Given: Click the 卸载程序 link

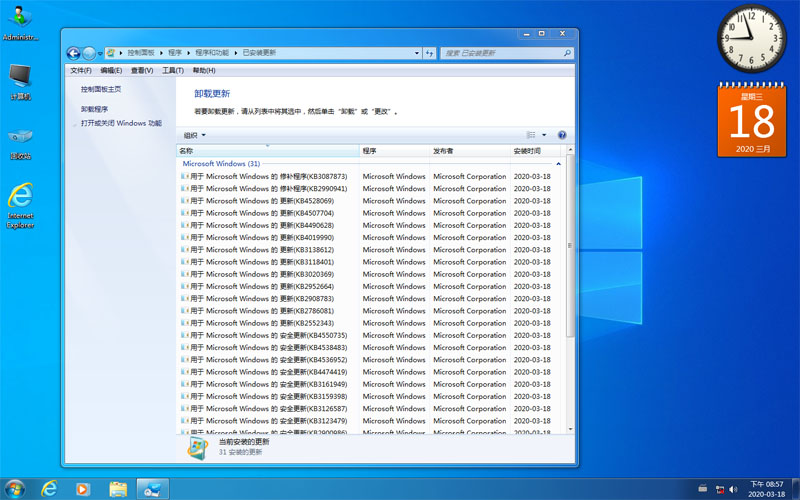Looking at the screenshot, I should tap(94, 109).
